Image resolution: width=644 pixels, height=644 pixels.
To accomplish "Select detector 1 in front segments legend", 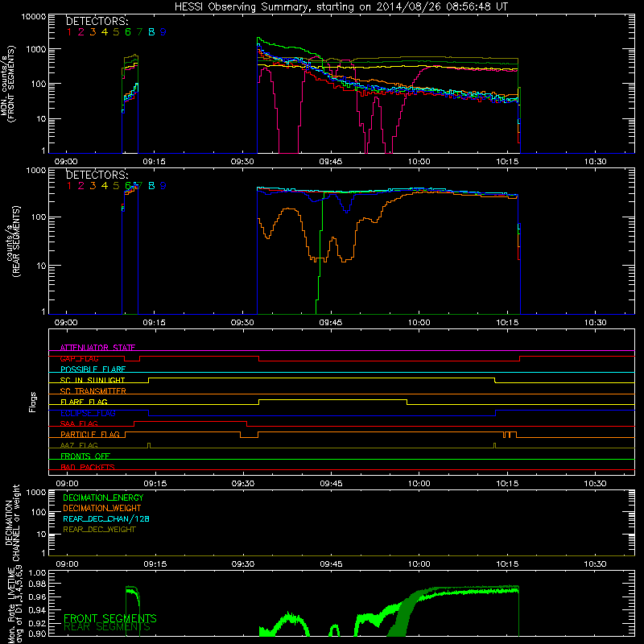I will coord(69,32).
